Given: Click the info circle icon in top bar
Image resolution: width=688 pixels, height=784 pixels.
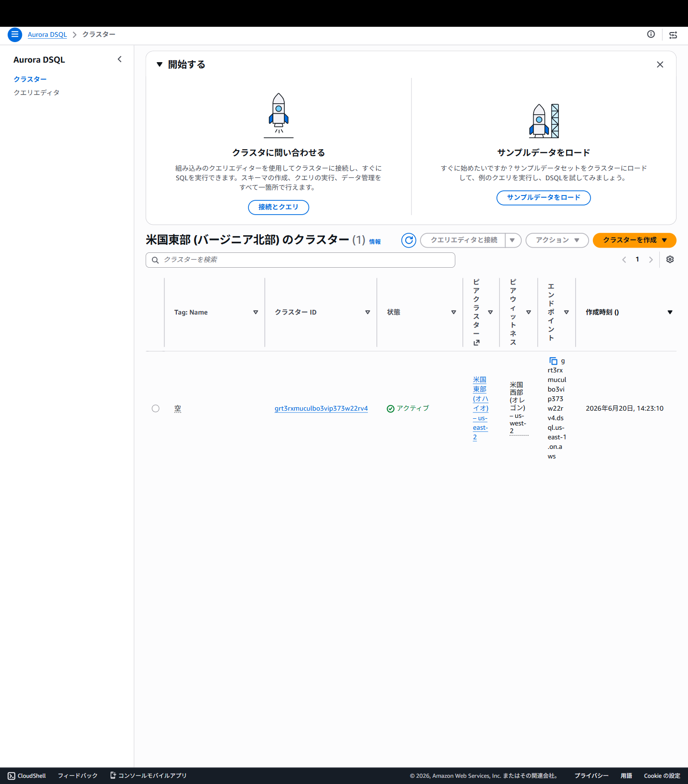Looking at the screenshot, I should [x=651, y=34].
